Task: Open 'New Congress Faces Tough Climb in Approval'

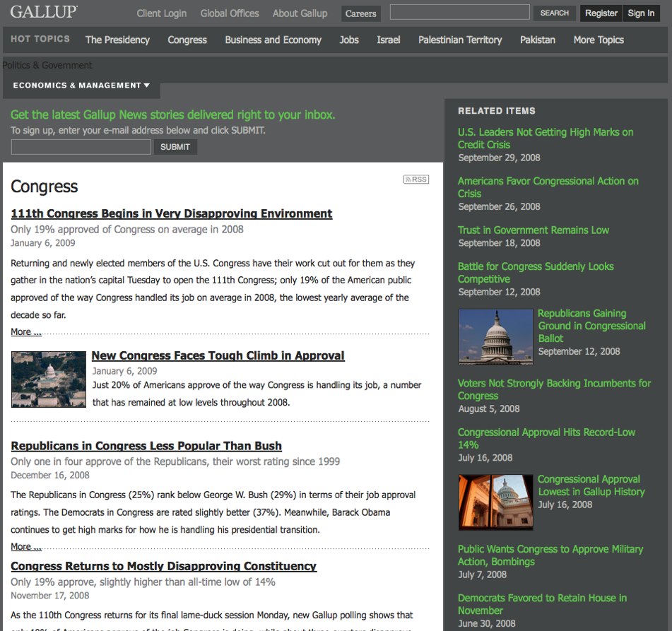Action: click(218, 356)
